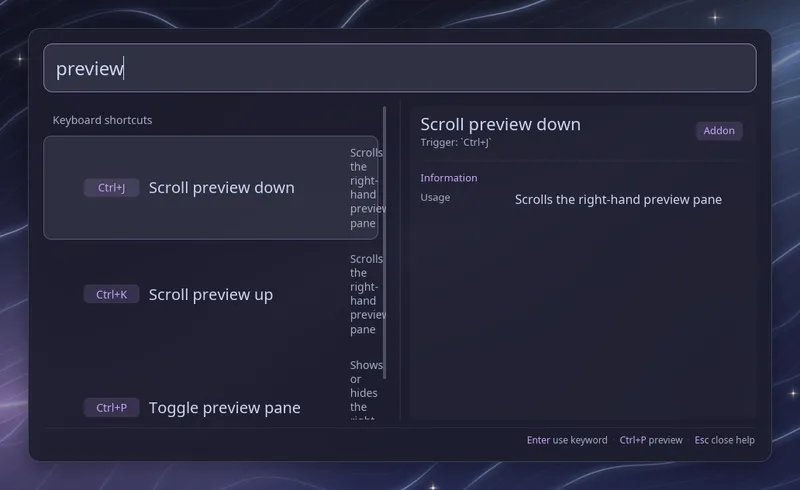Click the "Ctrl+P preview" footer hint

click(651, 440)
